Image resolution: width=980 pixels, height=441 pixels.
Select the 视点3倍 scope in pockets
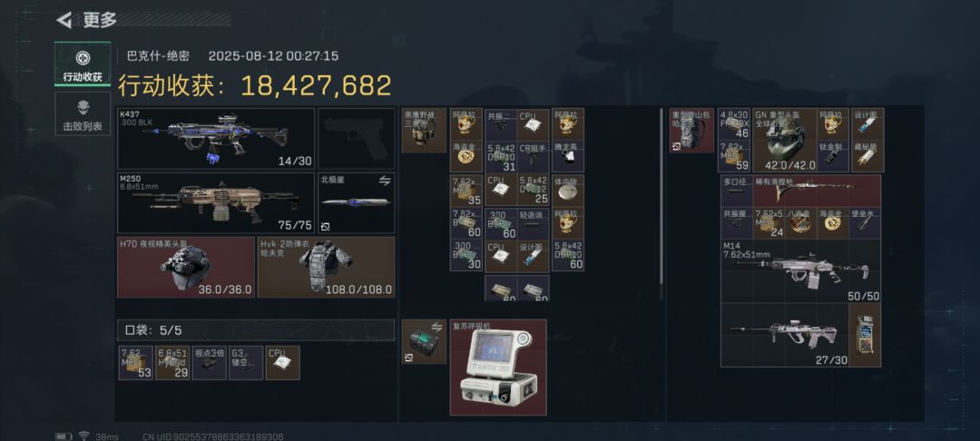(210, 363)
